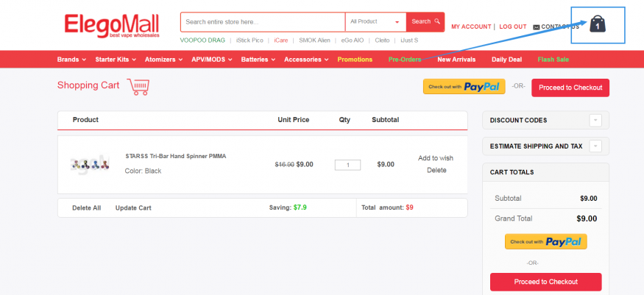The height and width of the screenshot is (295, 644).
Task: Click Update Cart
Action: (x=133, y=208)
